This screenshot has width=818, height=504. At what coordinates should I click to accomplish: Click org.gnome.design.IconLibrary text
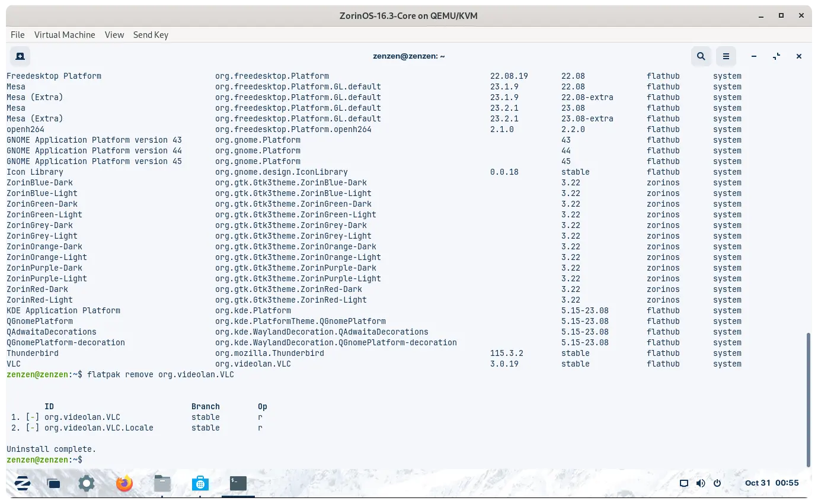[282, 172]
